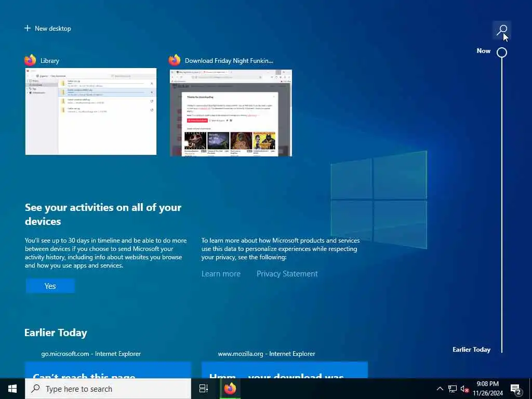Open the Privacy Statement link
The width and height of the screenshot is (532, 399).
(x=287, y=274)
